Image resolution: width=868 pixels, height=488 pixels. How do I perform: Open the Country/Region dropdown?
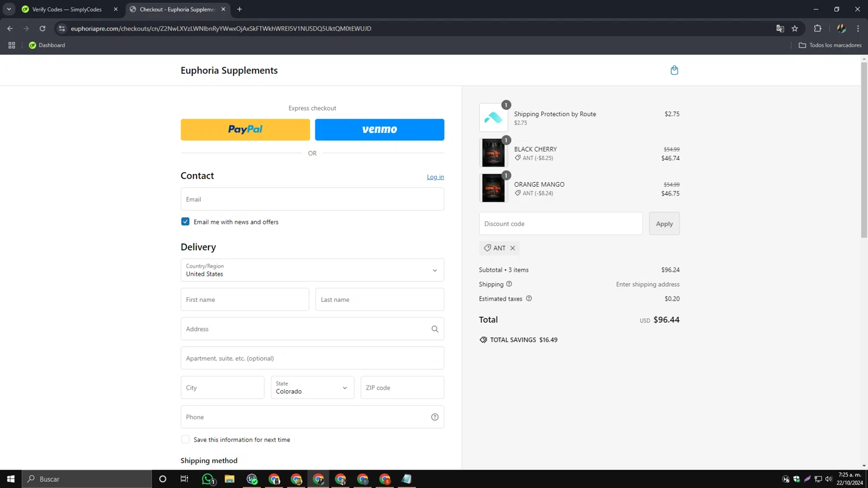pos(312,270)
